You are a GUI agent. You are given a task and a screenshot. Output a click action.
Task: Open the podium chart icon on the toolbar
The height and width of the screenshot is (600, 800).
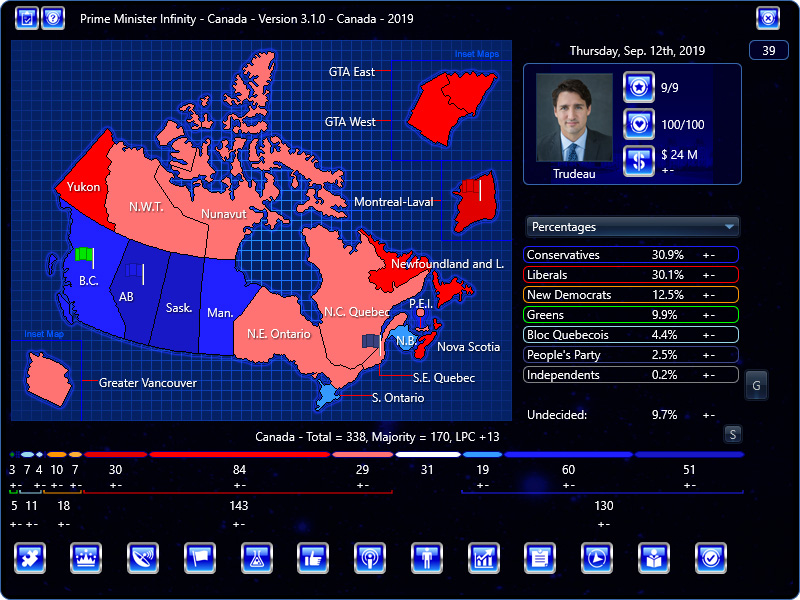86,559
